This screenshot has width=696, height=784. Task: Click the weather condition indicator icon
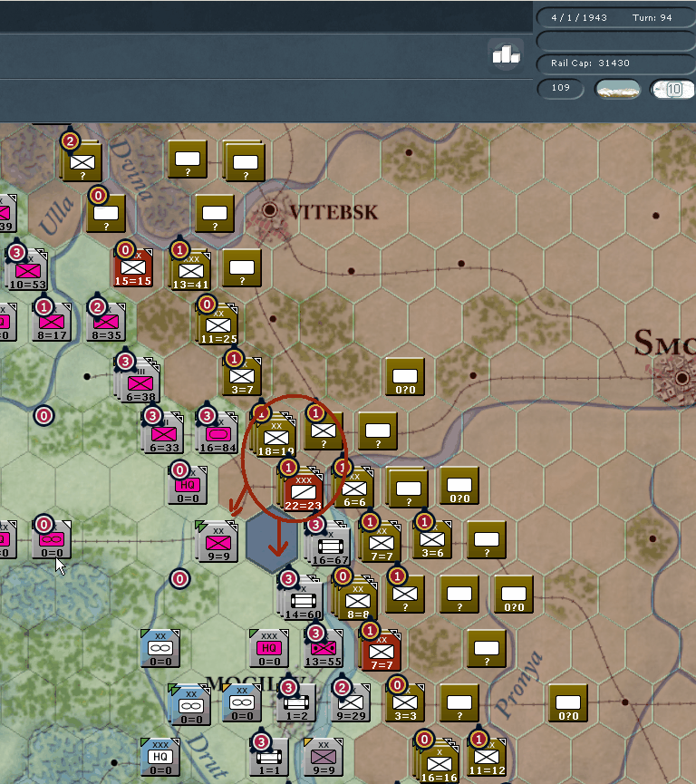618,90
